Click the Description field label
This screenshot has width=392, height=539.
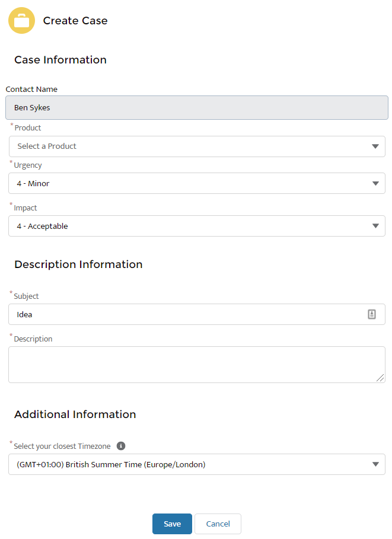coord(33,339)
